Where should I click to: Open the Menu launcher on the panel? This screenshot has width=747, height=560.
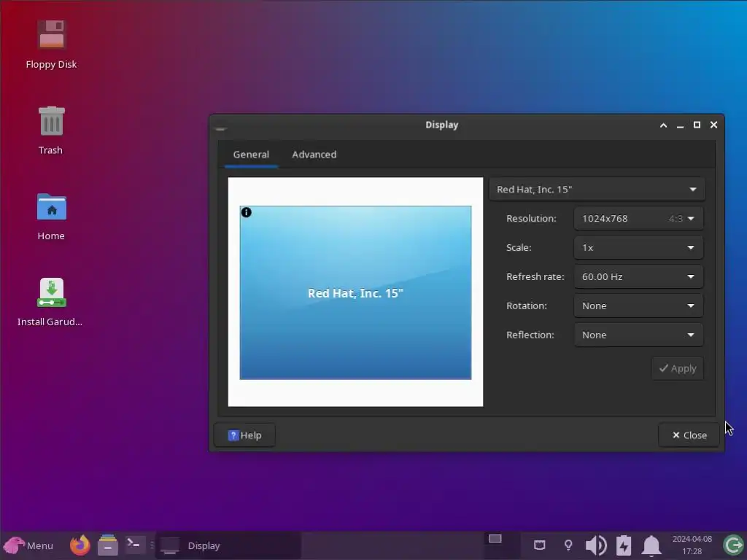point(28,545)
